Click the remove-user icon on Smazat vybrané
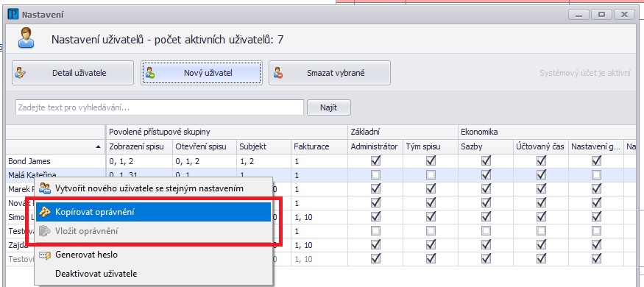 [x=278, y=73]
